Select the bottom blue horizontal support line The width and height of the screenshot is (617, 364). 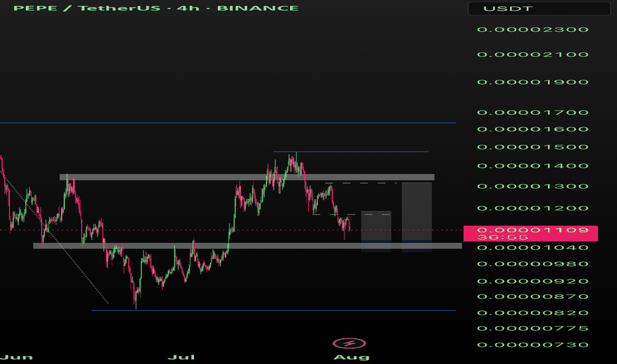(x=274, y=310)
